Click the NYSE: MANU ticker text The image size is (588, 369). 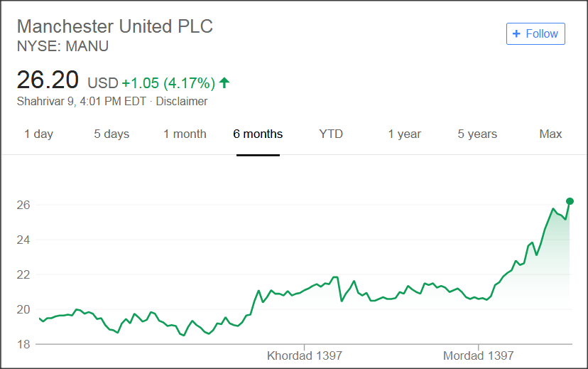62,46
